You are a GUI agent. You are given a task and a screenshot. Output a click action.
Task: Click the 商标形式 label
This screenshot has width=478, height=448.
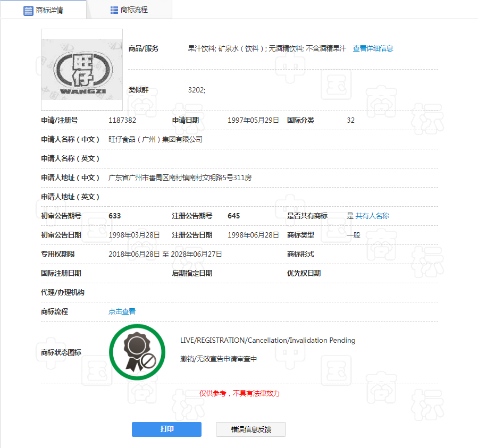tap(300, 254)
